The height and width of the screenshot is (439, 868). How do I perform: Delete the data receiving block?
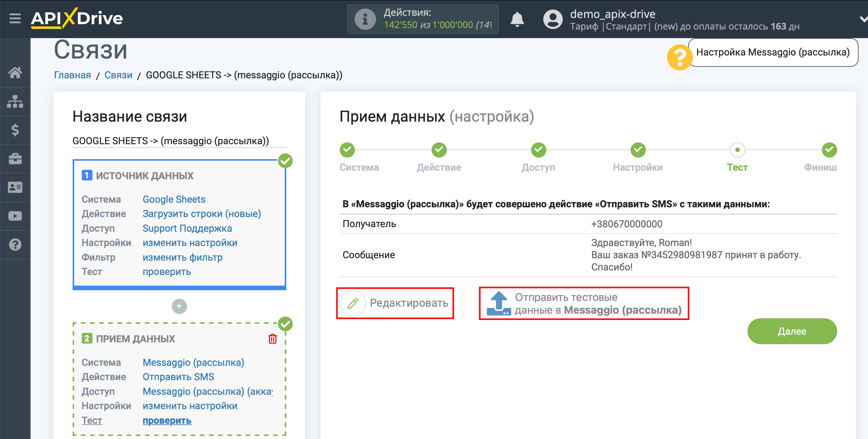click(x=272, y=339)
